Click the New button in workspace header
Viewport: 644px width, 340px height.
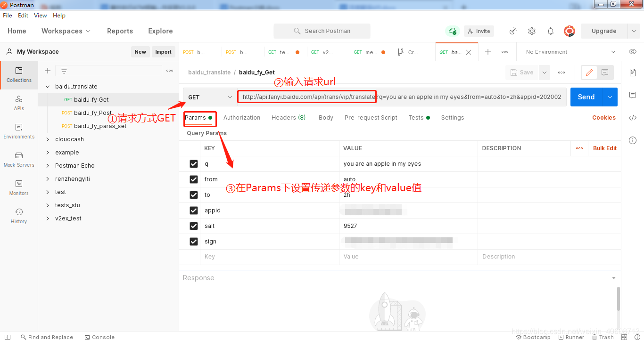click(140, 52)
